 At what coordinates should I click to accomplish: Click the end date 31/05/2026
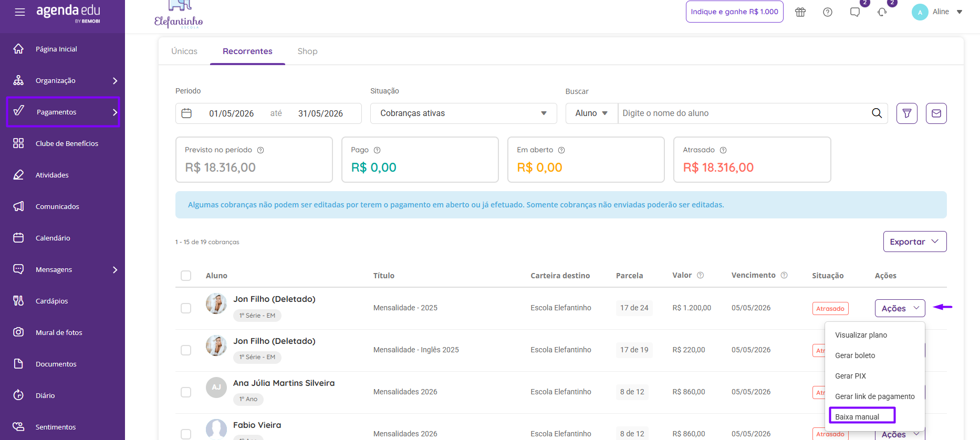[x=320, y=113]
